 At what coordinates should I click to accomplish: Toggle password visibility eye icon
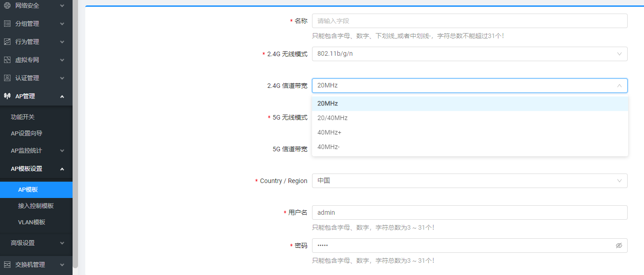pyautogui.click(x=619, y=246)
